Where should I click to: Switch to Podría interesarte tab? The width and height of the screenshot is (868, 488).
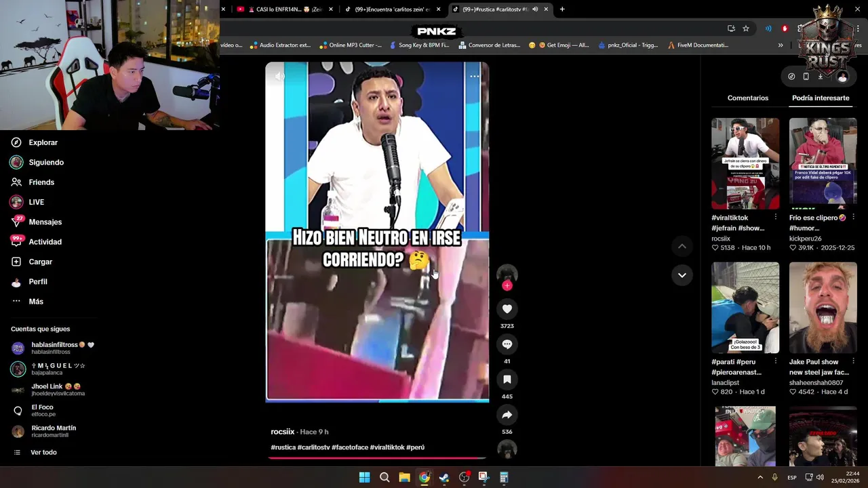(821, 98)
